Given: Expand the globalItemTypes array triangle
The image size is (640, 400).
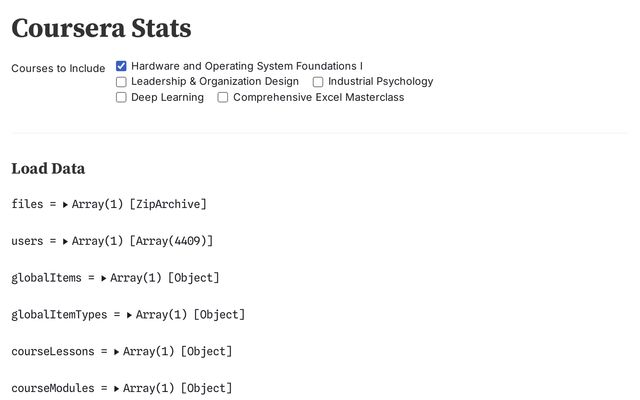Looking at the screenshot, I should 129,315.
